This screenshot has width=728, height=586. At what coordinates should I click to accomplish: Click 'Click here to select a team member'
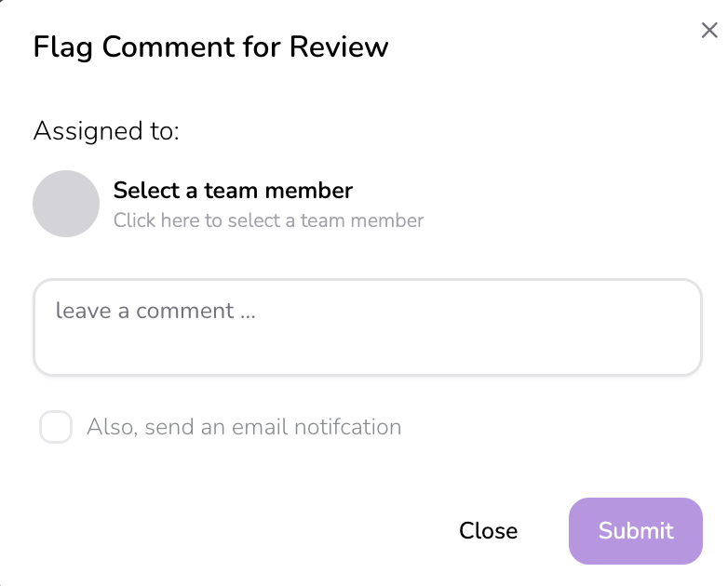pyautogui.click(x=268, y=221)
